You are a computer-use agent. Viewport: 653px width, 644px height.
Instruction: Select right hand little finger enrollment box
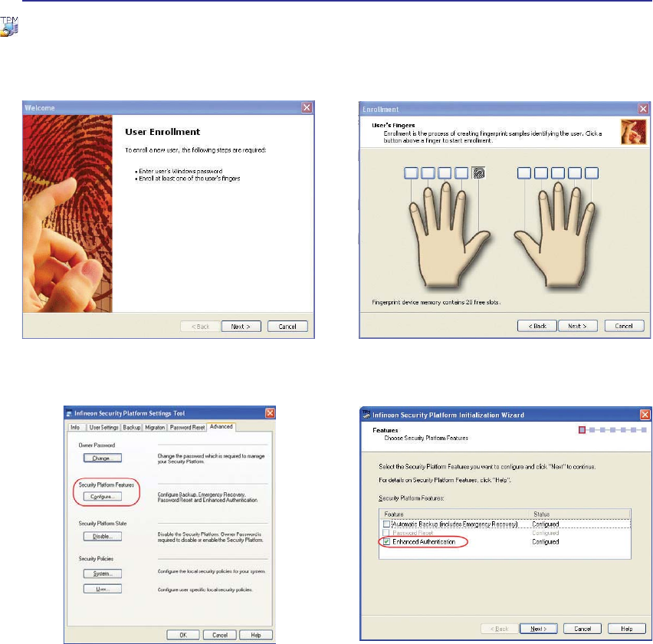[x=592, y=172]
